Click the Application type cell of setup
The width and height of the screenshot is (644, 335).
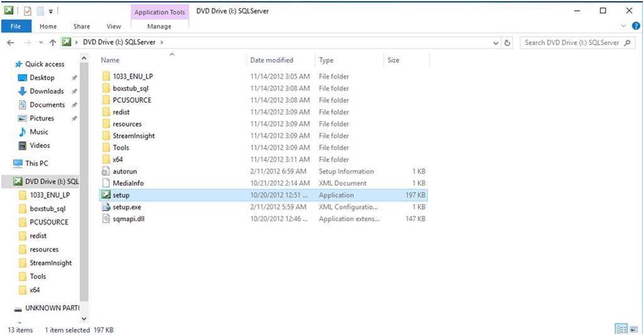[x=336, y=195]
